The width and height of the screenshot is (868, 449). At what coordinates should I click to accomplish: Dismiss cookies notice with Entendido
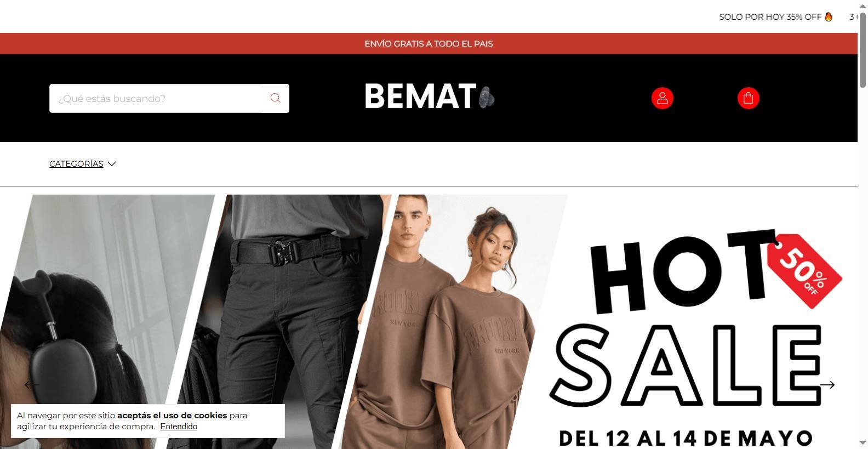[179, 427]
